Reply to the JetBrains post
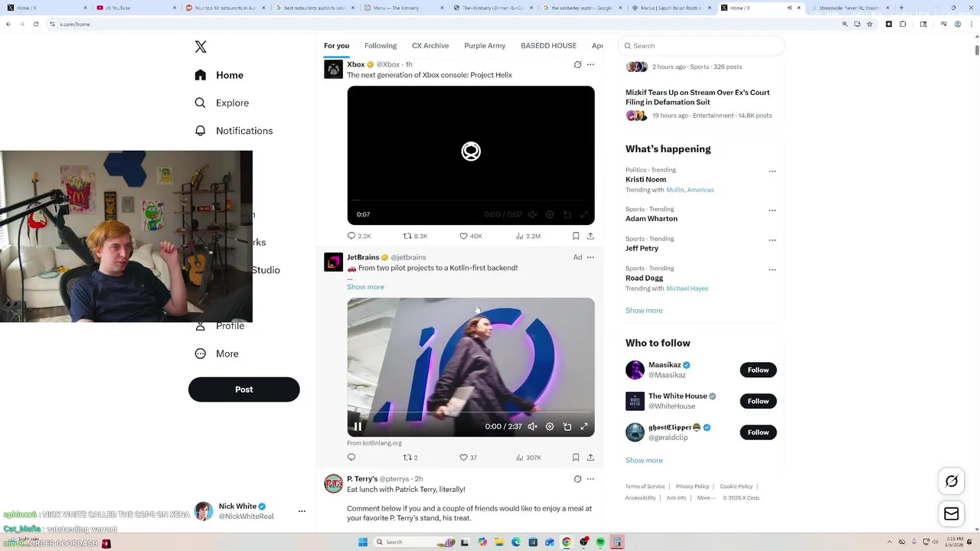Image resolution: width=980 pixels, height=551 pixels. pyautogui.click(x=351, y=458)
